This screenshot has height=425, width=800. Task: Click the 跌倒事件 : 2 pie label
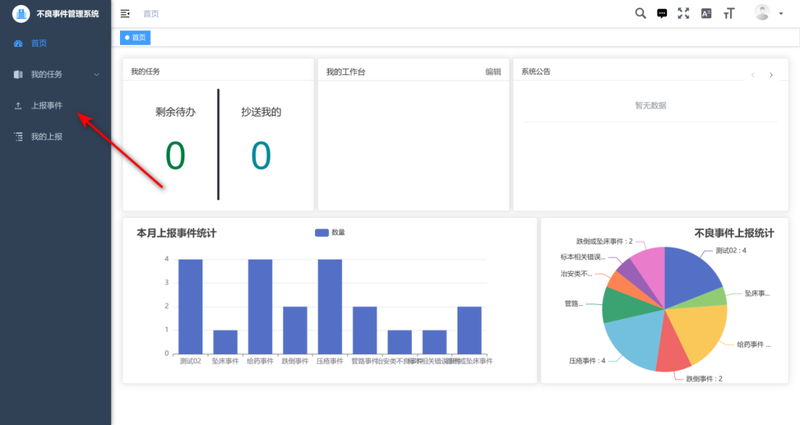704,379
